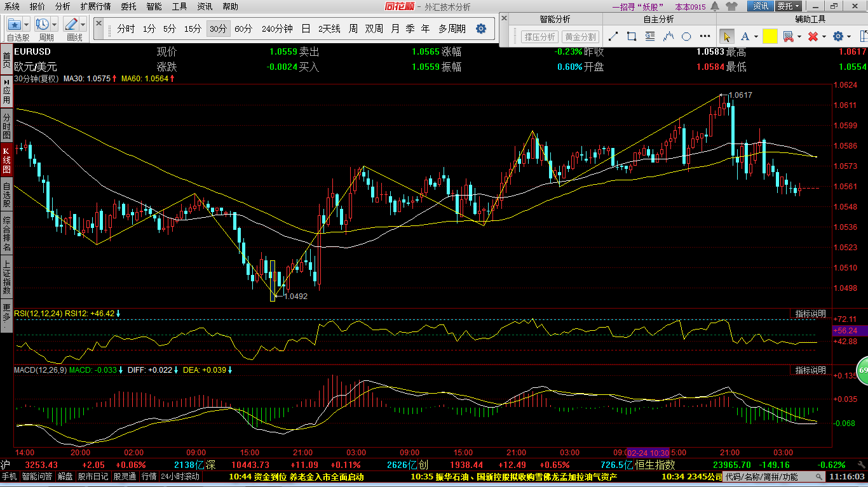Select the 1分 period
The image size is (868, 487).
pos(149,29)
